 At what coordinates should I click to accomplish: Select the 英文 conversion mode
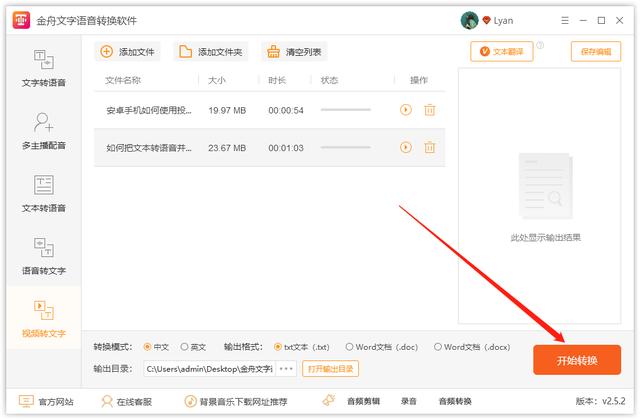point(193,347)
